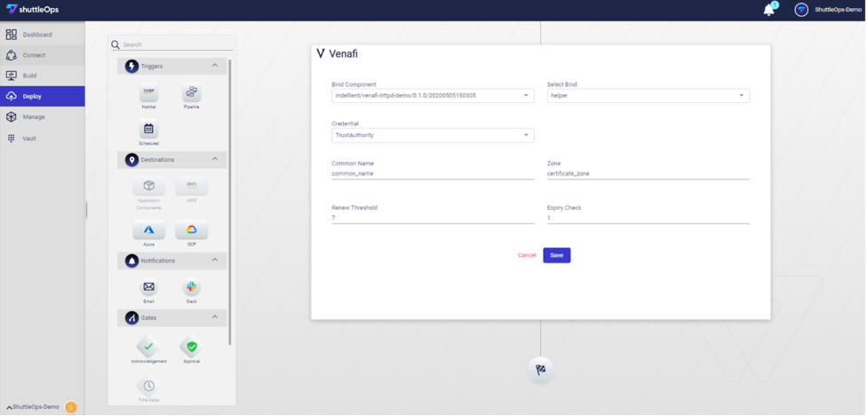Click the Save button
868x416 pixels.
[556, 255]
